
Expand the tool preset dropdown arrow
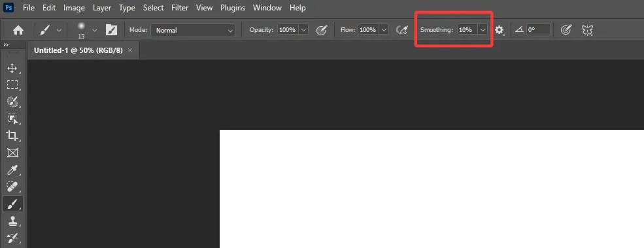[59, 30]
